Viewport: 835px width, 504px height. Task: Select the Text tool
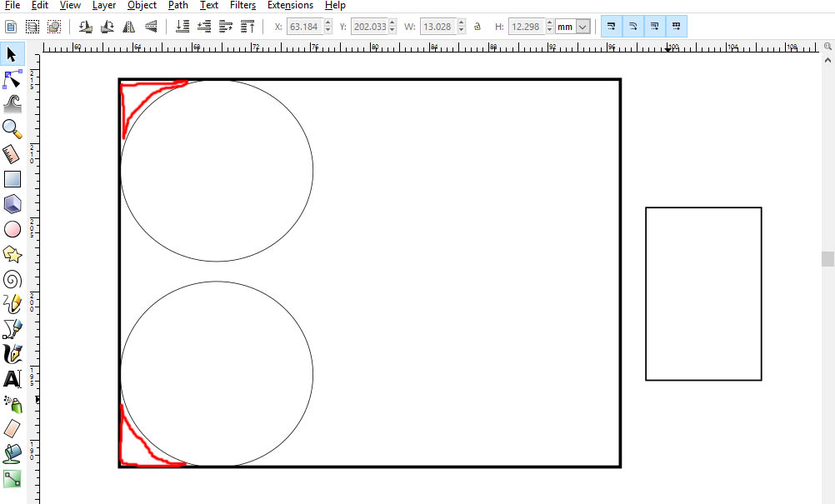pos(12,379)
